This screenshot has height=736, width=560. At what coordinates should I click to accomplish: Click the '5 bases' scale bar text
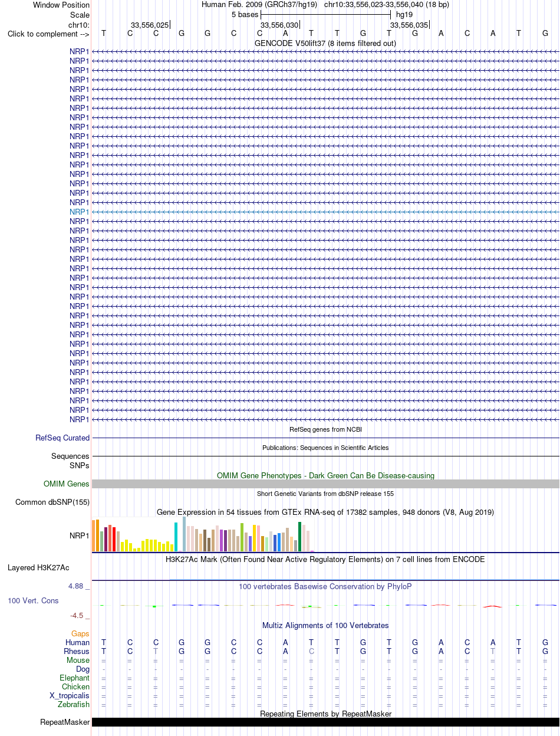pyautogui.click(x=245, y=14)
